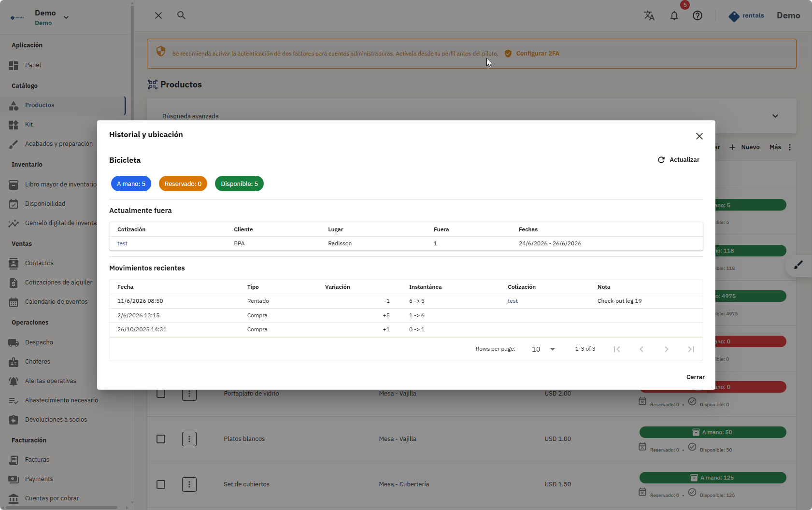This screenshot has width=812, height=510.
Task: Open the test quote link in Actualmente fuera
Action: click(x=122, y=243)
